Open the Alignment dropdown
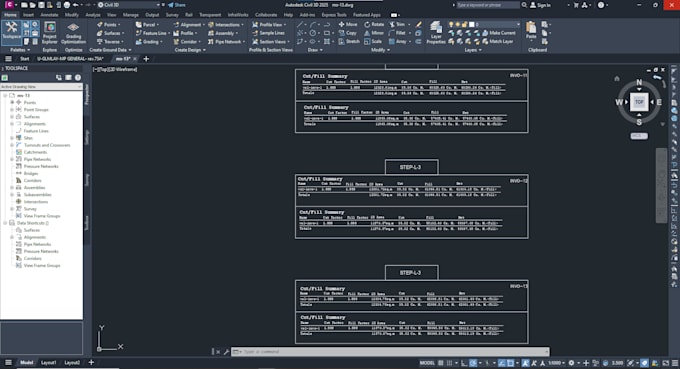This screenshot has width=680, height=369. coord(188,25)
